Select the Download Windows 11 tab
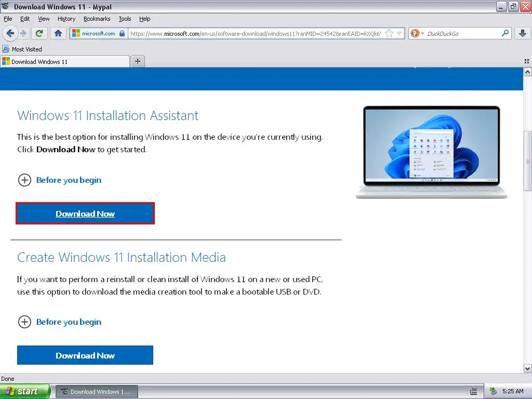The height and width of the screenshot is (399, 532). (65, 61)
